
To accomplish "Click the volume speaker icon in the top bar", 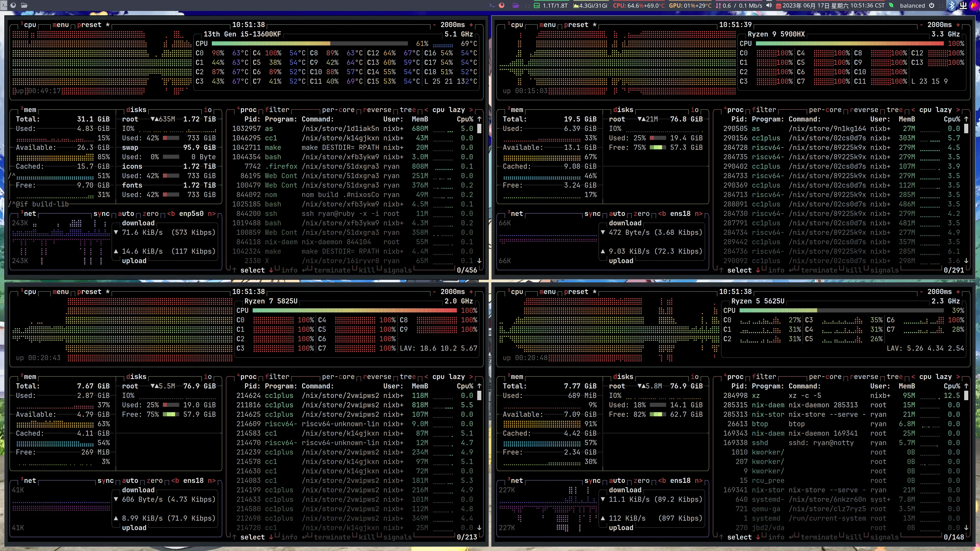I will click(769, 5).
